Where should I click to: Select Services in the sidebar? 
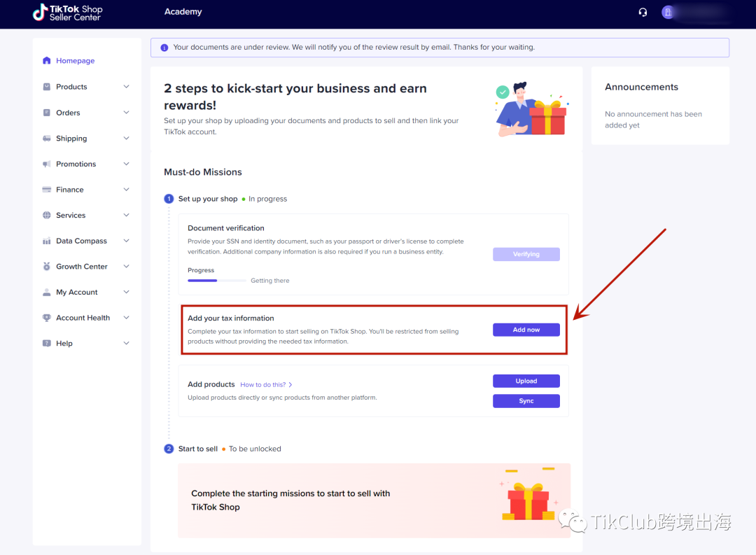[x=71, y=216]
